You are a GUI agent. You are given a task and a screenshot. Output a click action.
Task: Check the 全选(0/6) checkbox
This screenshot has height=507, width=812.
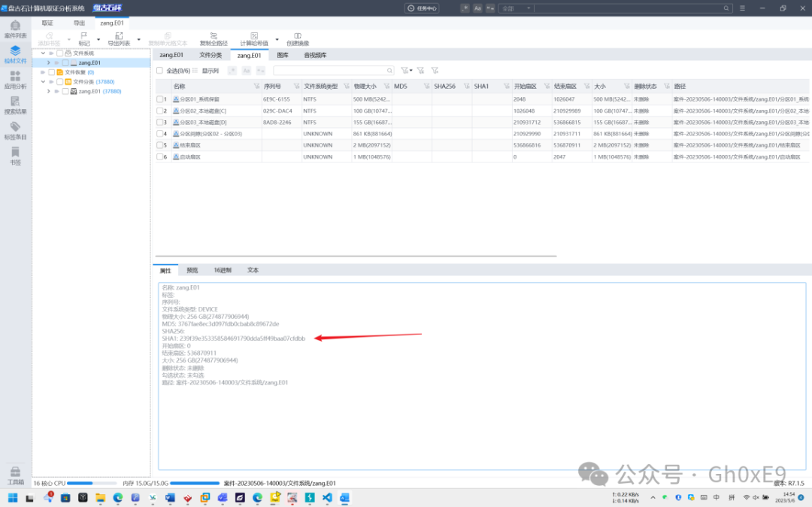pos(159,71)
